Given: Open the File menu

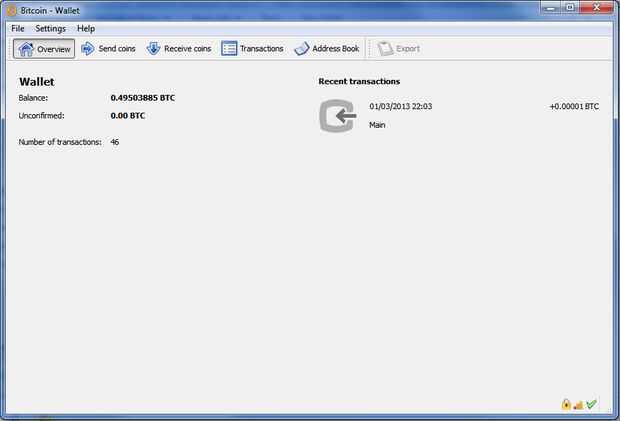Looking at the screenshot, I should [x=18, y=28].
